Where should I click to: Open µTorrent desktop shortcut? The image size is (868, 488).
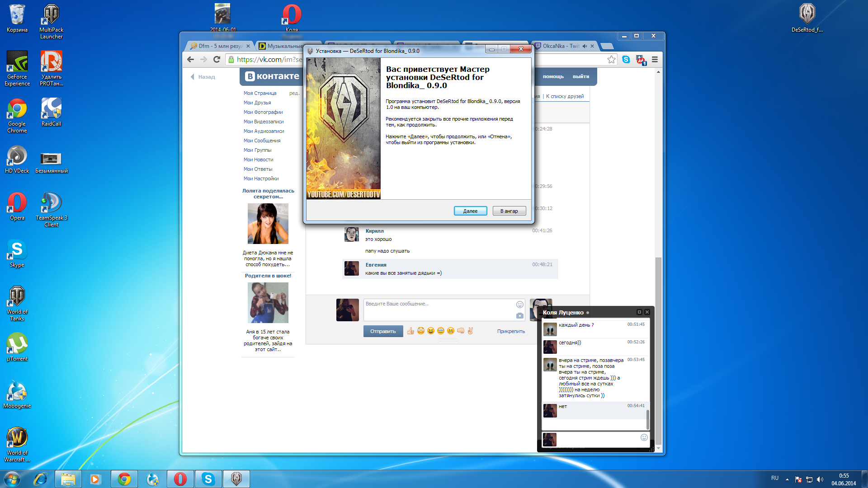pos(17,347)
